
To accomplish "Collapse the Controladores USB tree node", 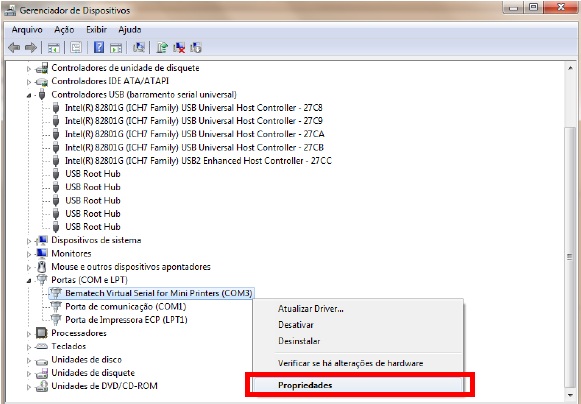I will pyautogui.click(x=29, y=95).
